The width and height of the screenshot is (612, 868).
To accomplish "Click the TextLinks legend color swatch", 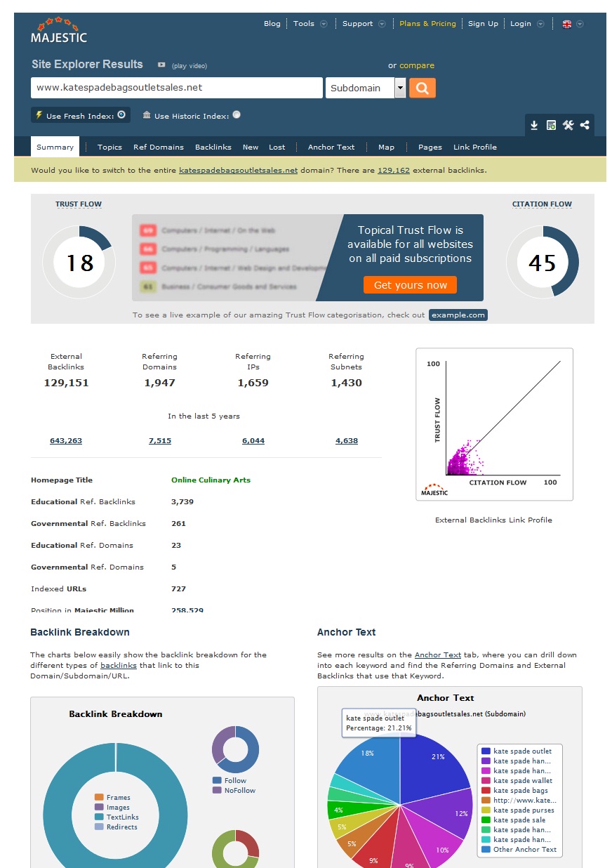I will coord(99,817).
